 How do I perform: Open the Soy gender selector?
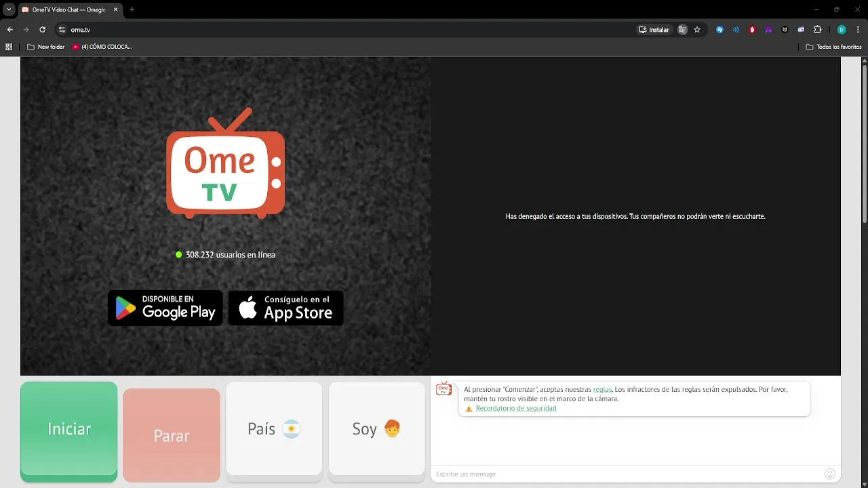tap(376, 431)
